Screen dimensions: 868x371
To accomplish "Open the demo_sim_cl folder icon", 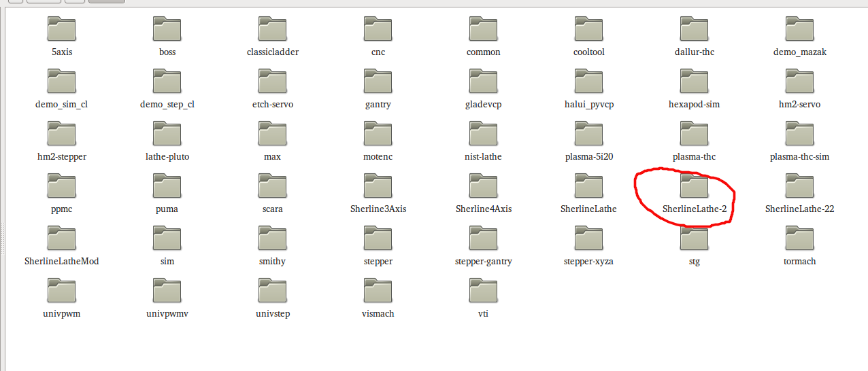I will pos(61,81).
